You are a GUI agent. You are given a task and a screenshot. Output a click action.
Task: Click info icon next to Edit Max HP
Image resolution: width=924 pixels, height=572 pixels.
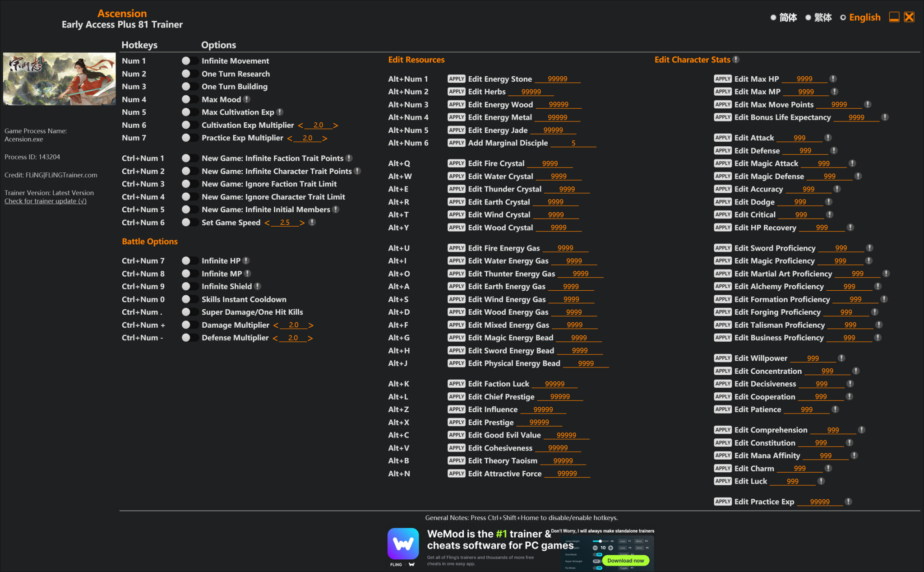point(833,79)
